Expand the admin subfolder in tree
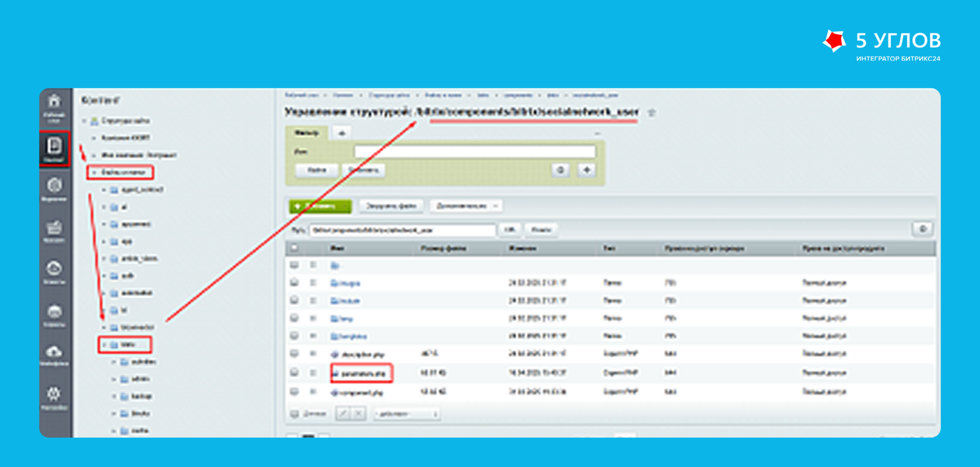The image size is (980, 467). point(114,379)
